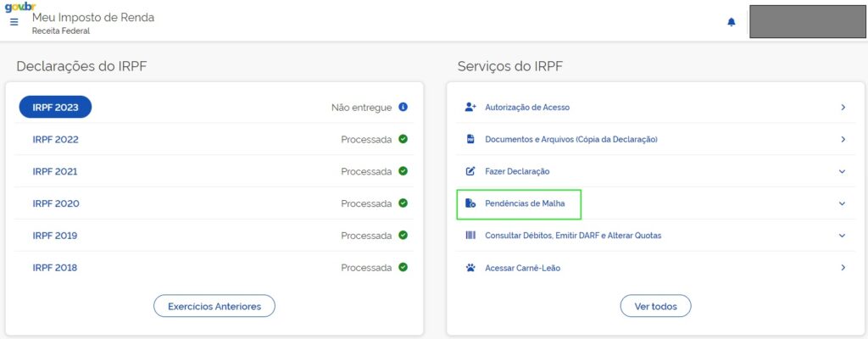Open the IRPF 2022 declaration
The height and width of the screenshot is (339, 868).
pyautogui.click(x=55, y=140)
